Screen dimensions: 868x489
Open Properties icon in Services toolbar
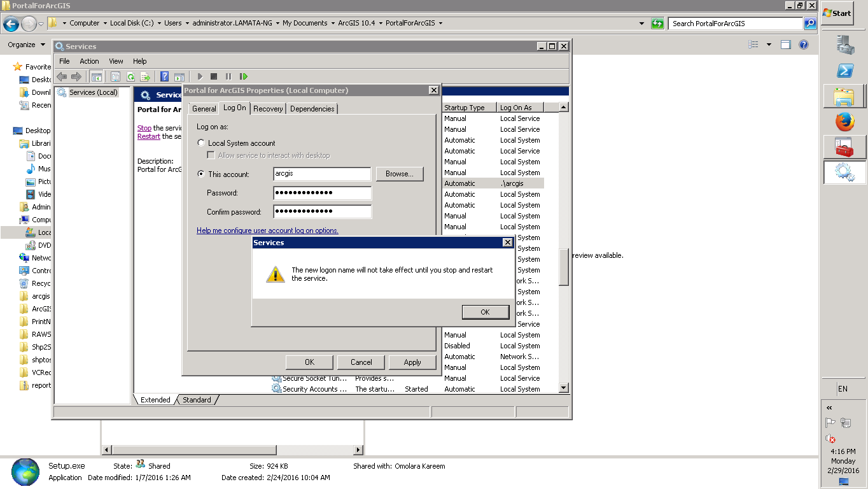tap(116, 76)
